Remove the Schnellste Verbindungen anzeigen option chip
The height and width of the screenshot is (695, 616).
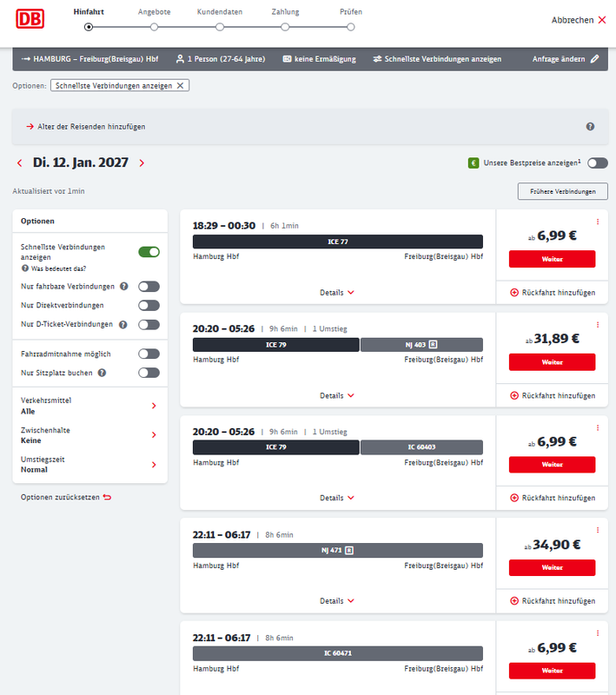pos(181,85)
